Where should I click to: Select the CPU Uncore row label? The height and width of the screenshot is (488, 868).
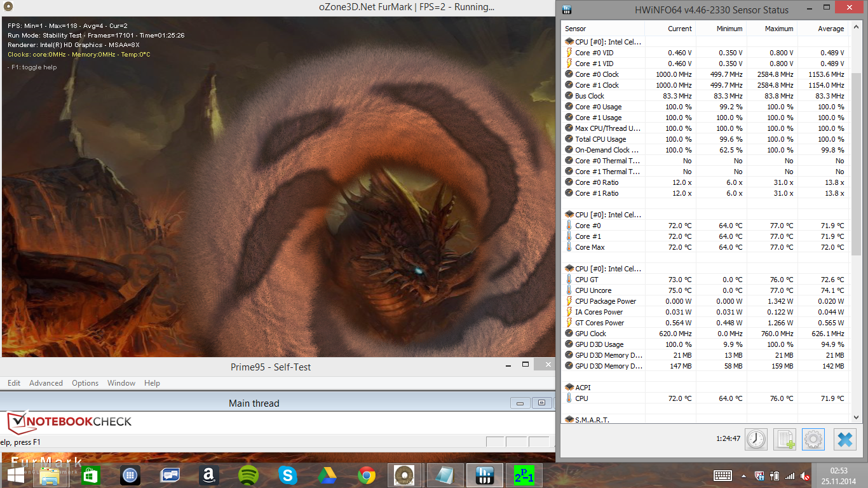[593, 290]
